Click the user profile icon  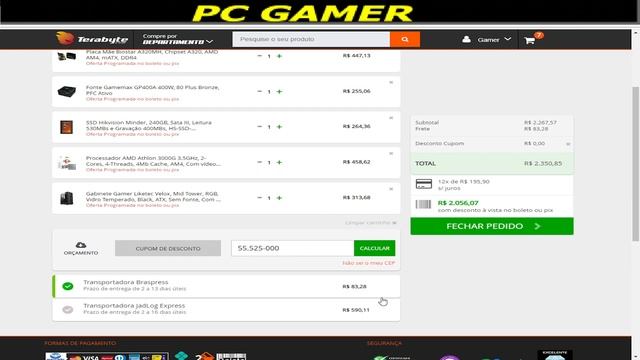coord(467,39)
